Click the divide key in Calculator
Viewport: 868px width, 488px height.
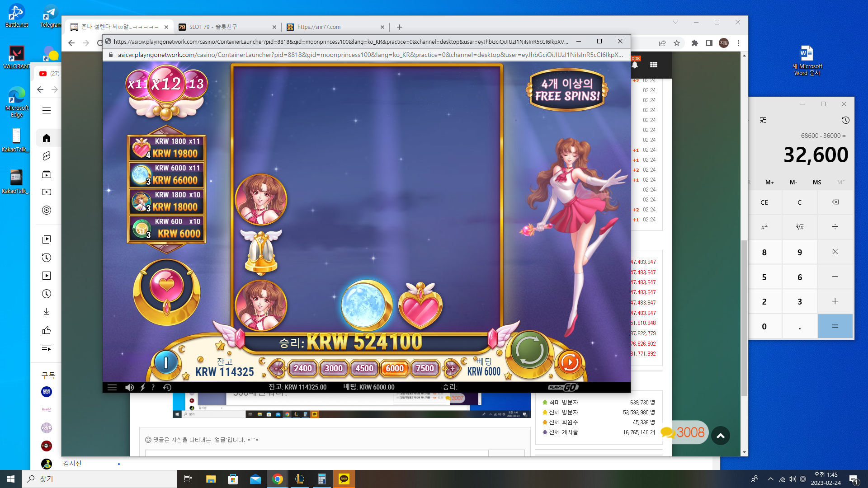coord(835,227)
